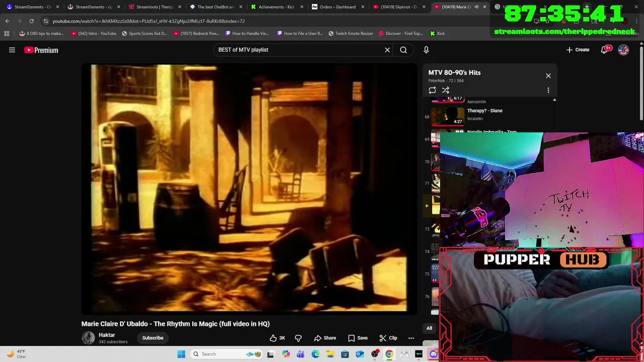Open Haktar channel avatar

(x=88, y=338)
